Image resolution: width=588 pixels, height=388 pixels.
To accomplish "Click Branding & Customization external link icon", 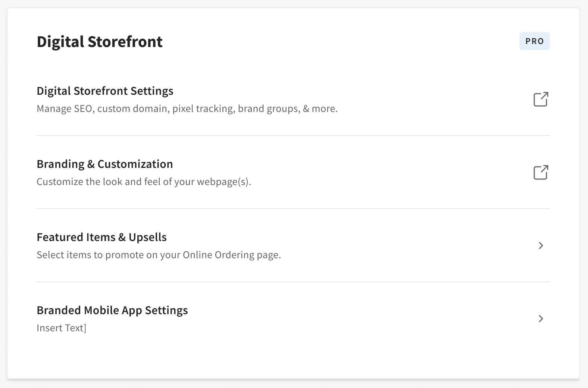I will pyautogui.click(x=541, y=172).
